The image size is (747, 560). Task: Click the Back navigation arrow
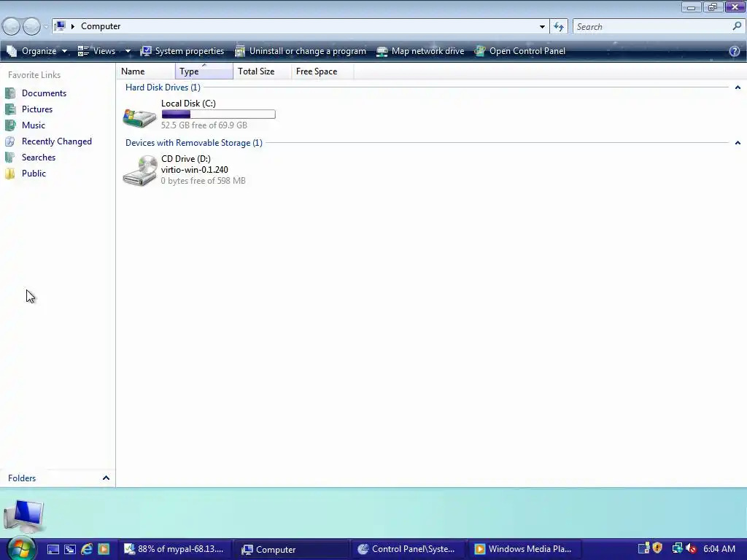(x=11, y=26)
